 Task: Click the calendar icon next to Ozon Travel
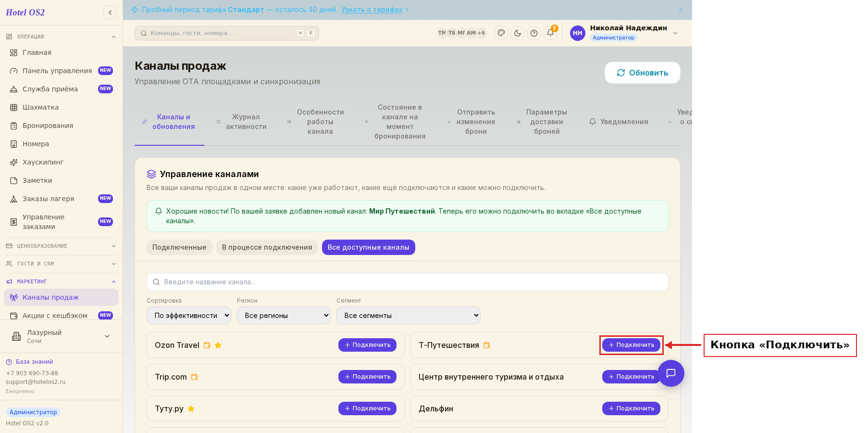[207, 345]
